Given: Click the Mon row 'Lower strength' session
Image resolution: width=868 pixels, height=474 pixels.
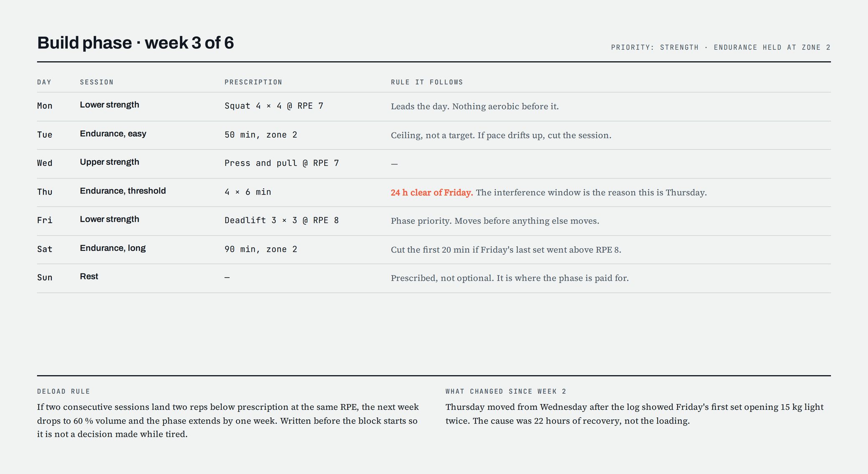Looking at the screenshot, I should tap(110, 105).
